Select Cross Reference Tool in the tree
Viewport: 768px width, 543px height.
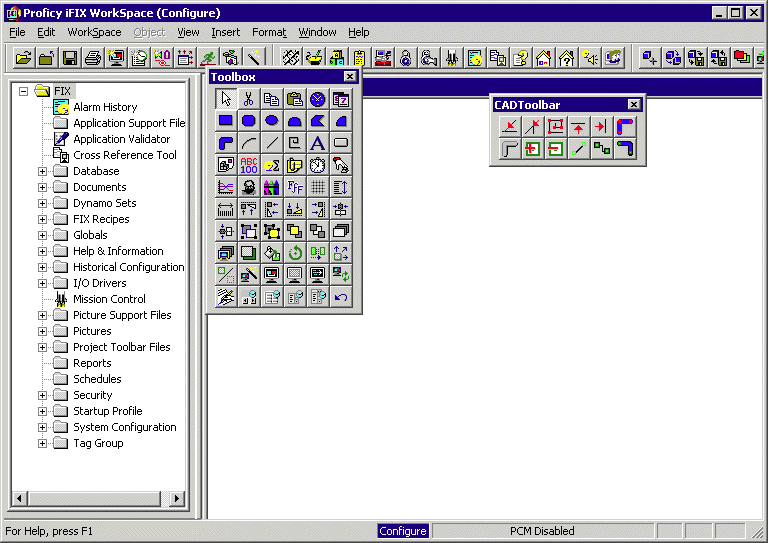tap(124, 155)
